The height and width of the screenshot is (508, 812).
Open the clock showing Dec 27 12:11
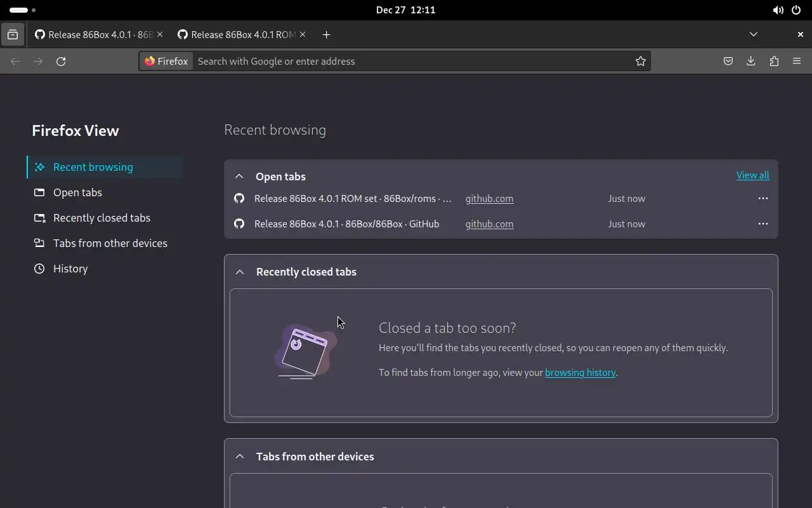406,10
